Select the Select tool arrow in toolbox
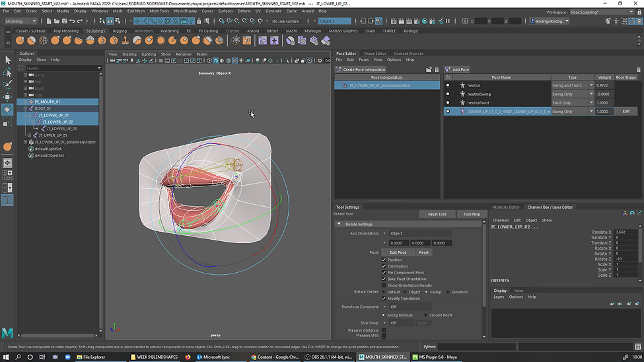The width and height of the screenshot is (644, 362). [7, 60]
